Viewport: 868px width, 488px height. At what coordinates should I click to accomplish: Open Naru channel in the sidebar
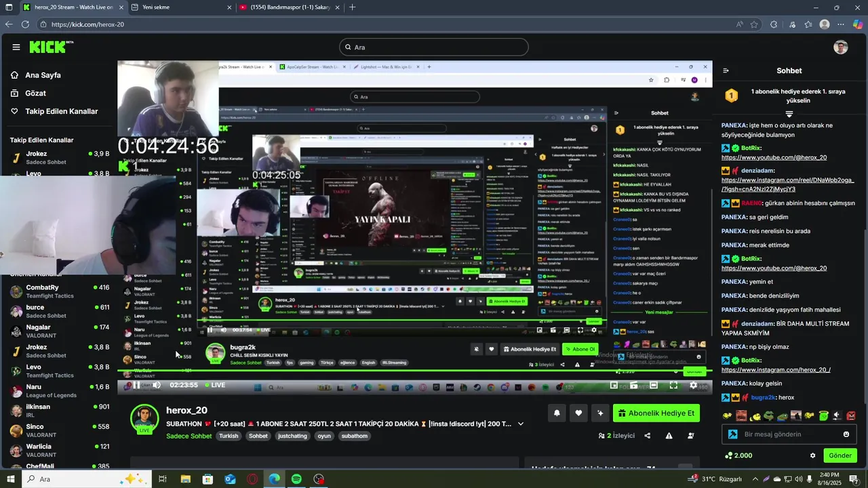[x=58, y=390]
